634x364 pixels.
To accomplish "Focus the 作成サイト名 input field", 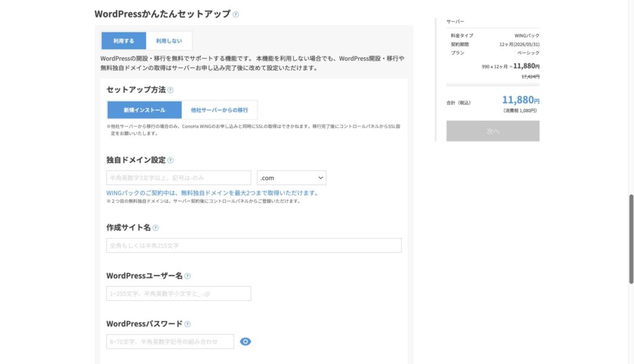I will click(254, 246).
